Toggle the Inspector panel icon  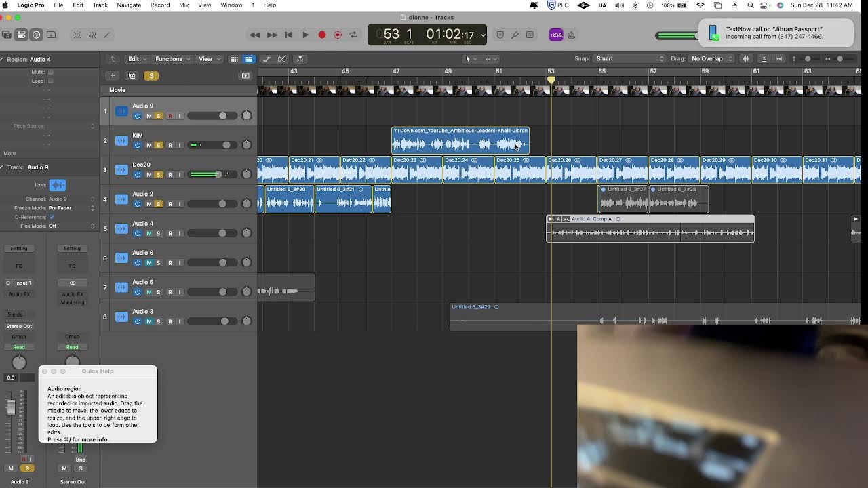tap(22, 35)
